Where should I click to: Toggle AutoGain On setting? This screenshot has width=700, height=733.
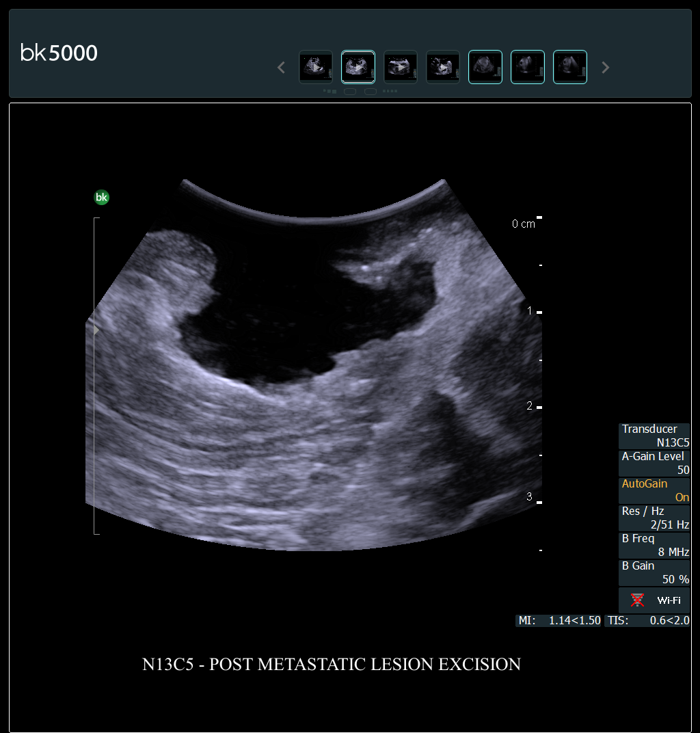point(654,490)
